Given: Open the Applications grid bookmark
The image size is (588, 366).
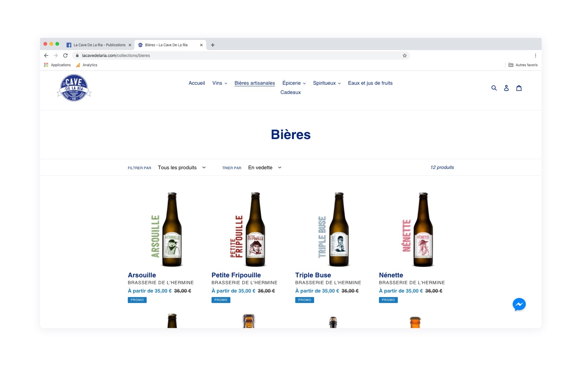Looking at the screenshot, I should (57, 65).
